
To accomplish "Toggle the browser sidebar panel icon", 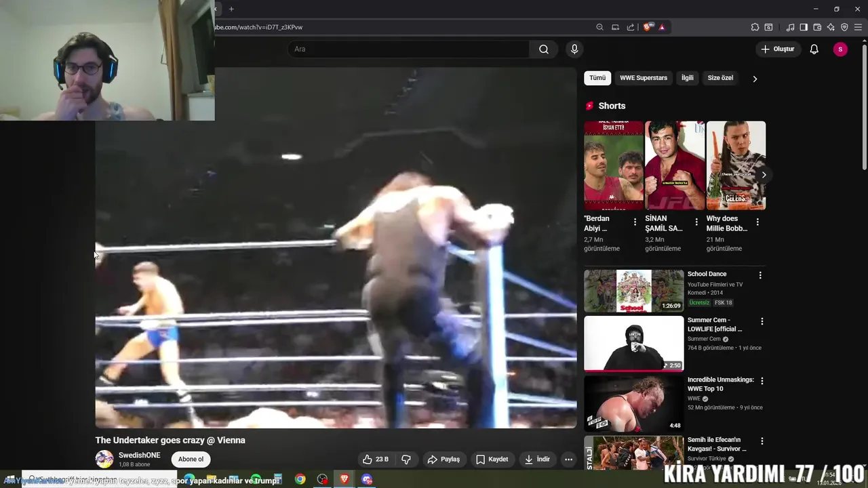I will [804, 27].
